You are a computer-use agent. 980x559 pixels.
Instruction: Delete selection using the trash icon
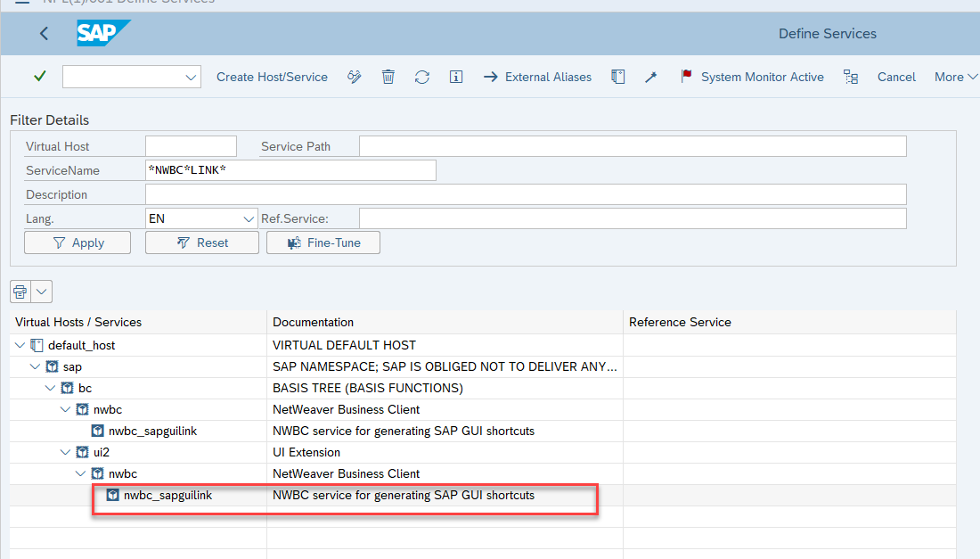click(x=388, y=77)
